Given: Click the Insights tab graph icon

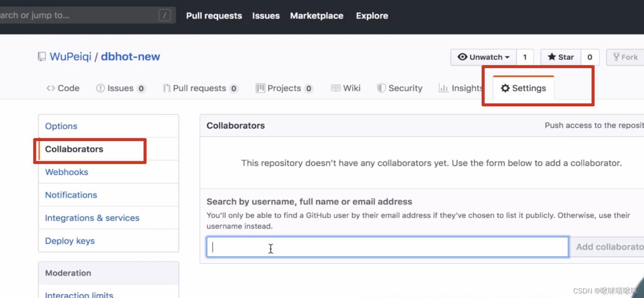Looking at the screenshot, I should 443,88.
